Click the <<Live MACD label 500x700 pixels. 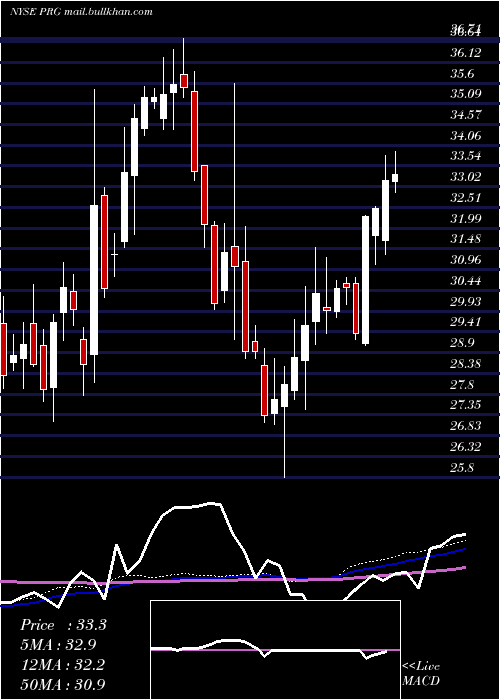tap(421, 673)
